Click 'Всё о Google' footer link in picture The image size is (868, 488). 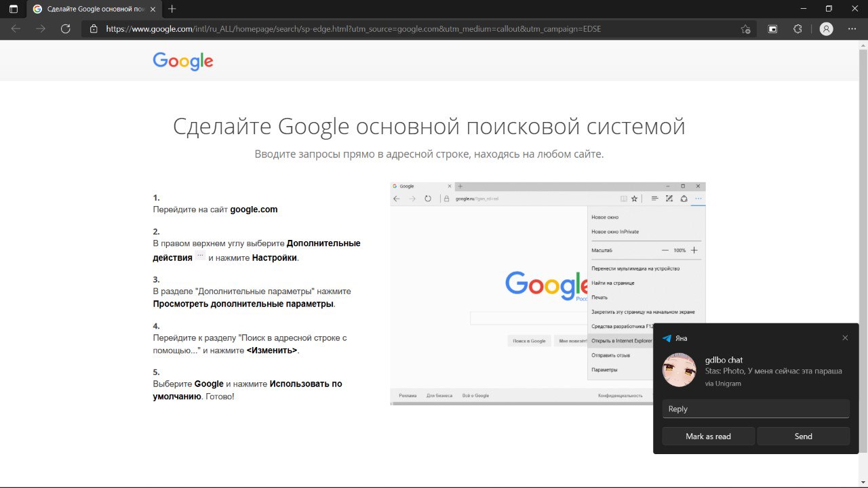(x=475, y=395)
